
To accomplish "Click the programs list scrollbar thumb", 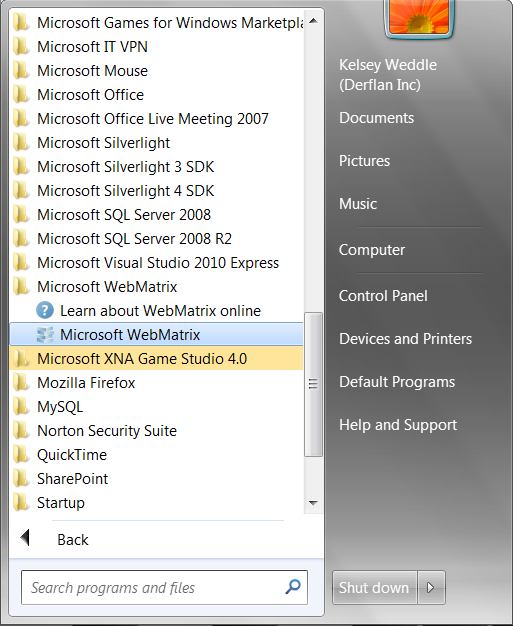I will pos(313,384).
